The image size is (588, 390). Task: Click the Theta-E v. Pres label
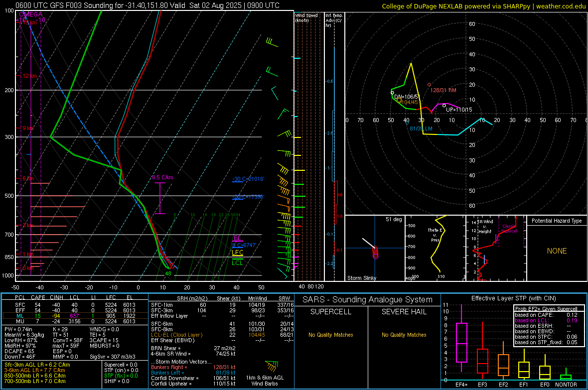tap(435, 235)
